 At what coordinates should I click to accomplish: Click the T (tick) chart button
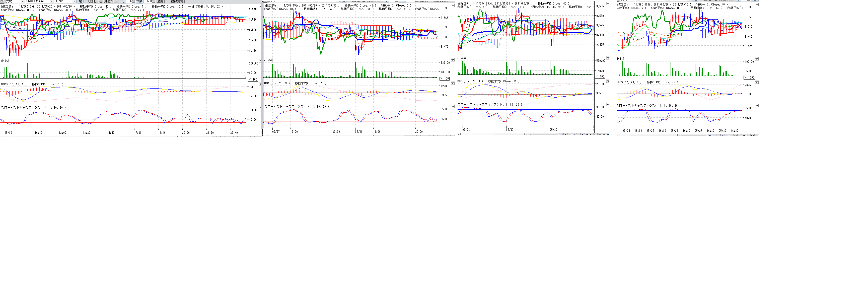pos(116,1)
